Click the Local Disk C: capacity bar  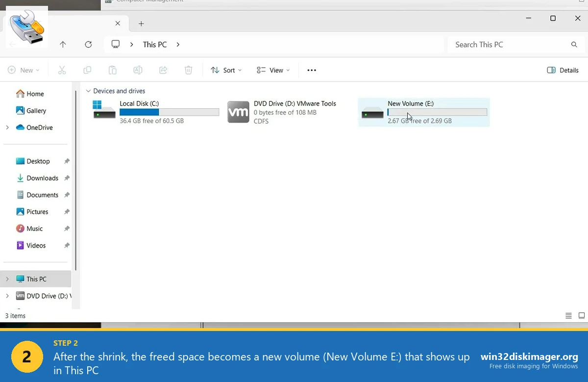click(169, 112)
